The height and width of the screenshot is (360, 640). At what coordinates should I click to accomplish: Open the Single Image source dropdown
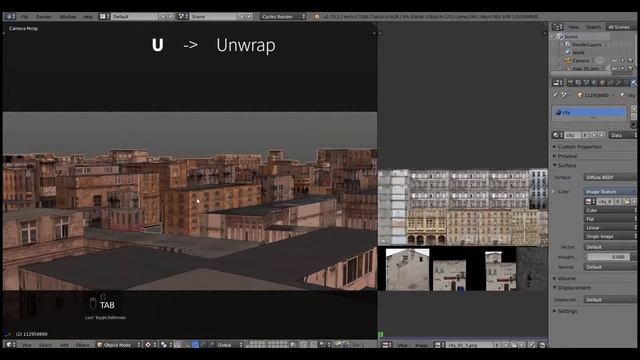tap(610, 236)
